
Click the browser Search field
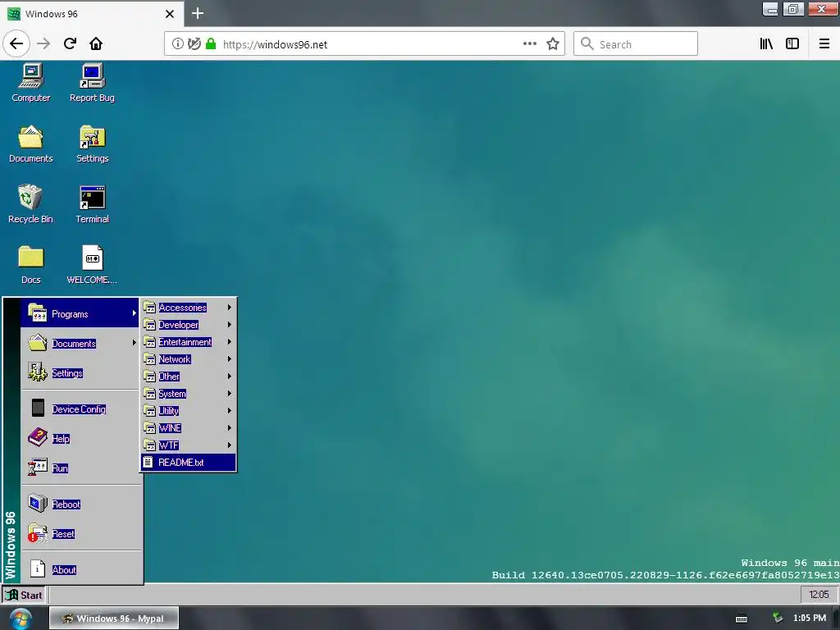tap(636, 44)
